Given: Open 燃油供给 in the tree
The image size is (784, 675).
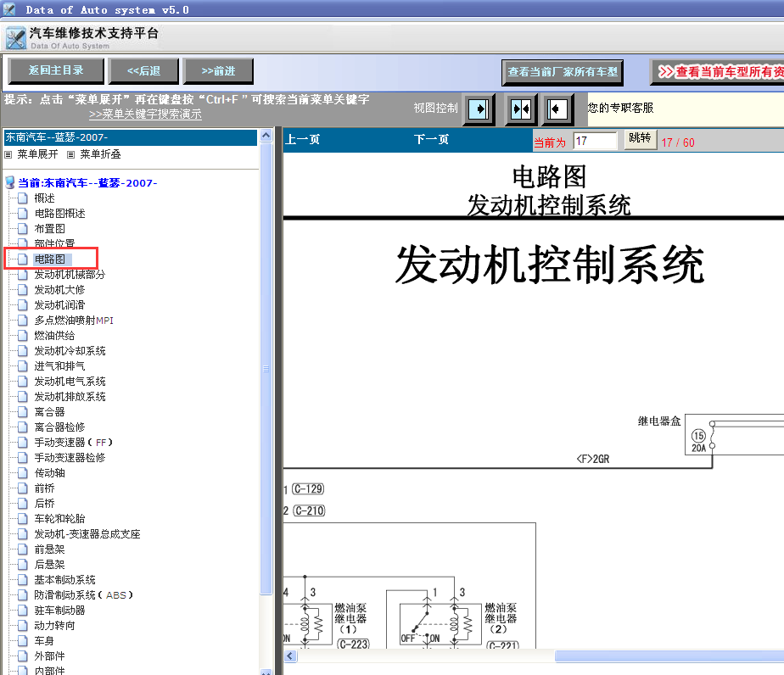Looking at the screenshot, I should pos(54,336).
